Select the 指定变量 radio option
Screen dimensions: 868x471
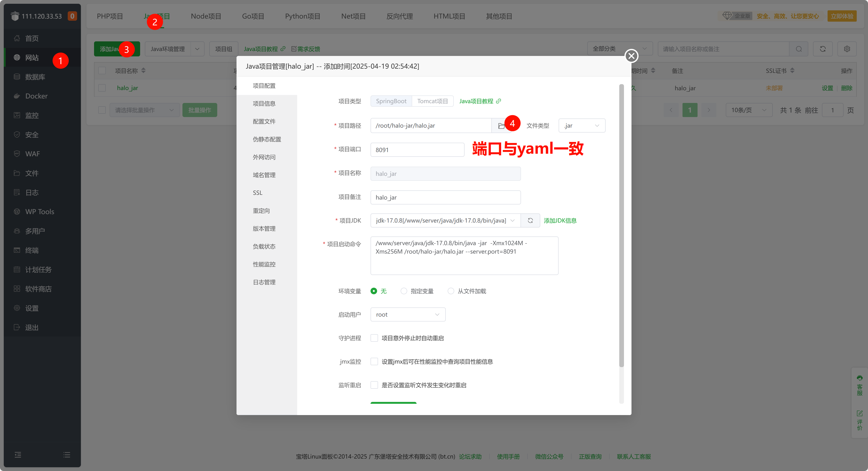(404, 291)
